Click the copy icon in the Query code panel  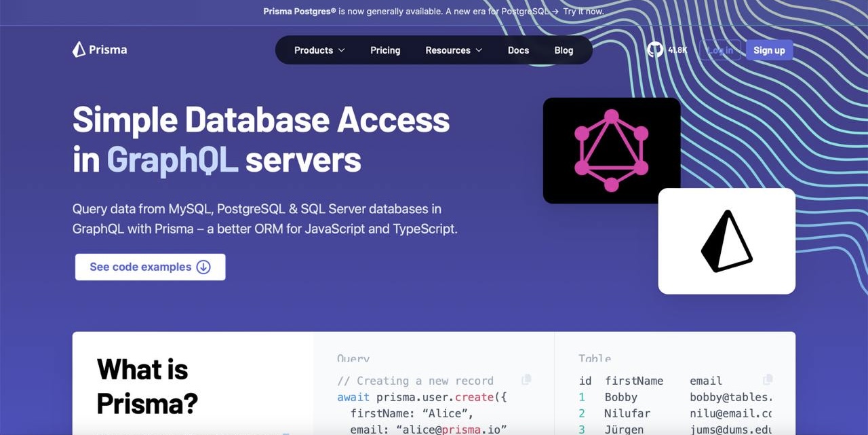coord(526,380)
